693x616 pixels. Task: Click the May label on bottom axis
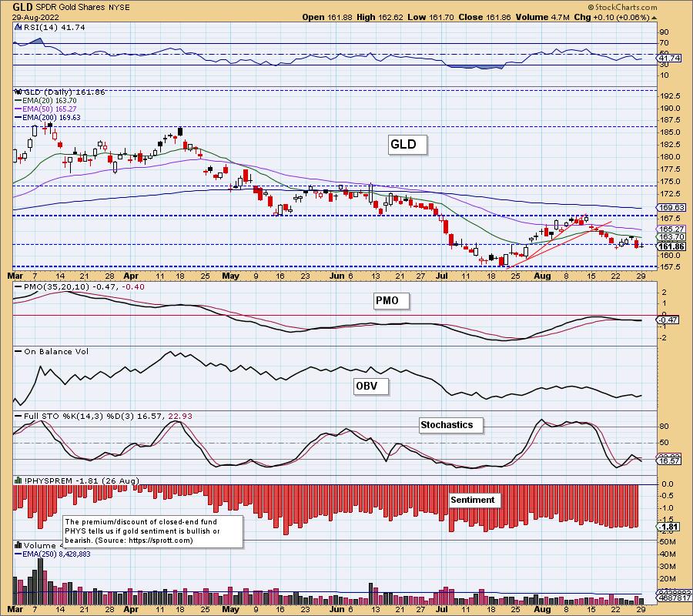(230, 609)
